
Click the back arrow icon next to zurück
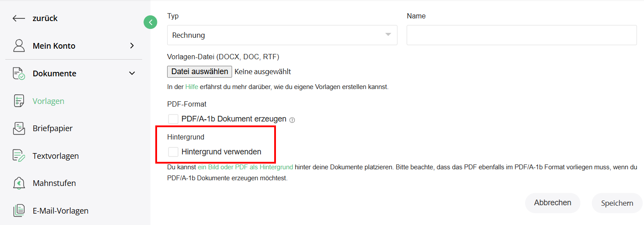[19, 18]
